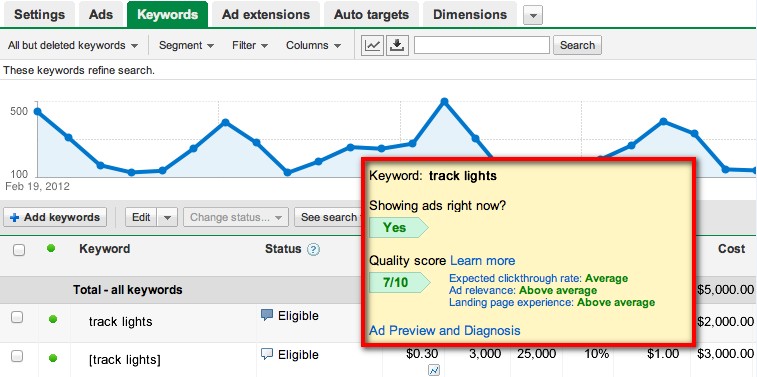Click the $0.30 bid value
This screenshot has width=757, height=377.
[422, 354]
